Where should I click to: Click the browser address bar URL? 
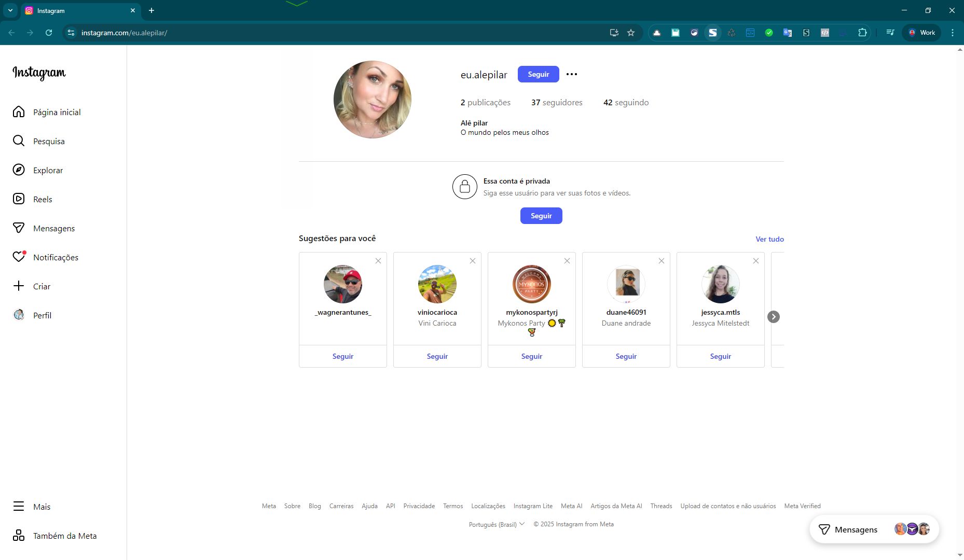point(124,33)
